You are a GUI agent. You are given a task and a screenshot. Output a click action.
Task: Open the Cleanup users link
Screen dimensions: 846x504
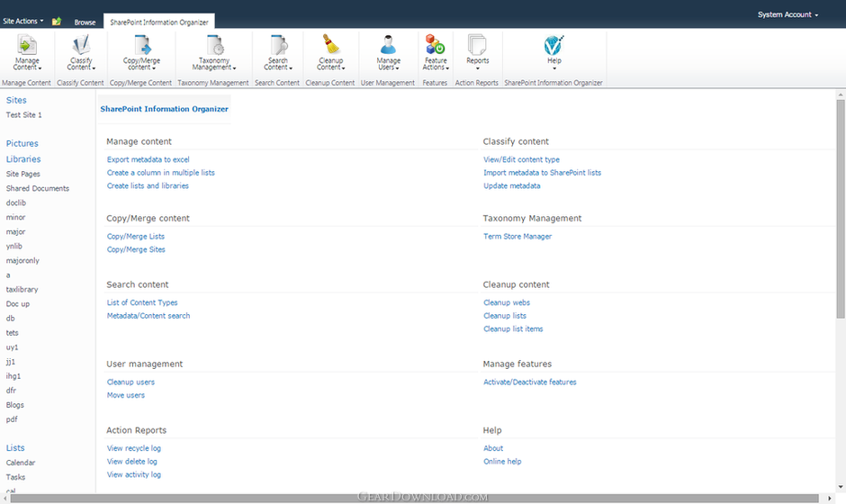(x=130, y=382)
